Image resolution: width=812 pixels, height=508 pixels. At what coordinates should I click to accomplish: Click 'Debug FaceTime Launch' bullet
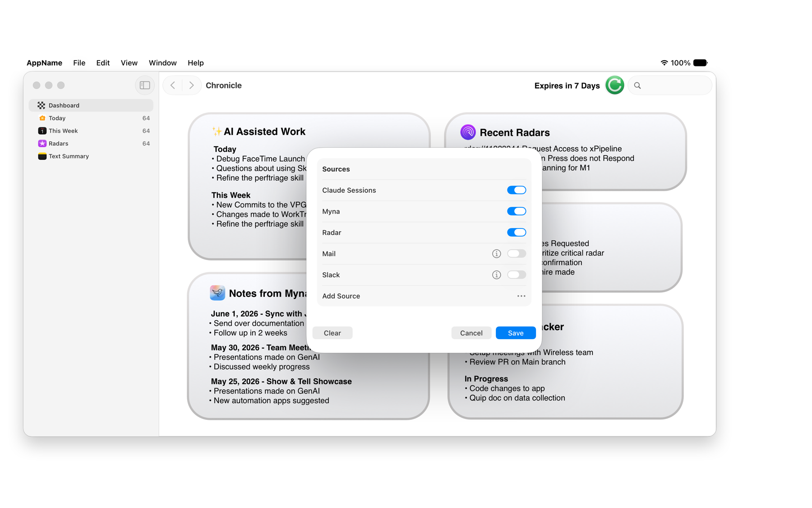tap(259, 158)
